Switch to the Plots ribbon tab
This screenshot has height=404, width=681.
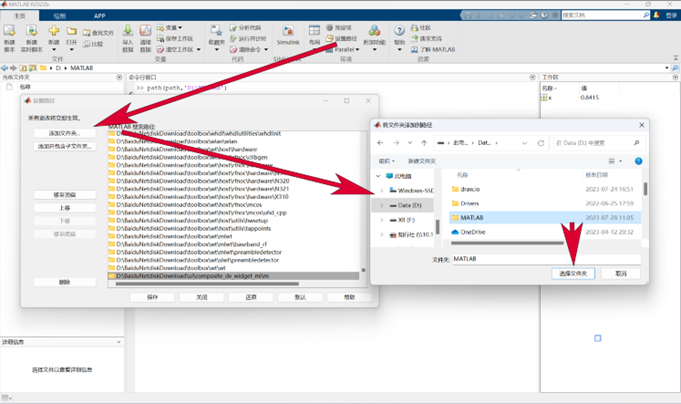[60, 16]
